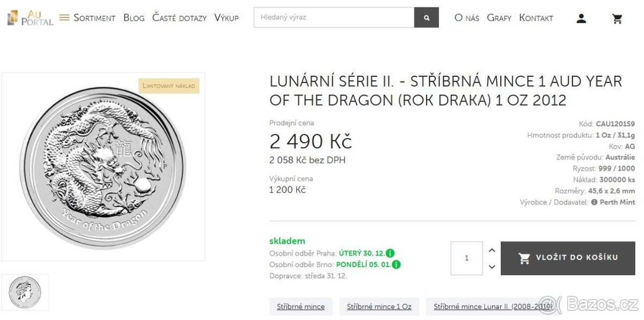Increase quantity with the up arrow

pyautogui.click(x=492, y=250)
